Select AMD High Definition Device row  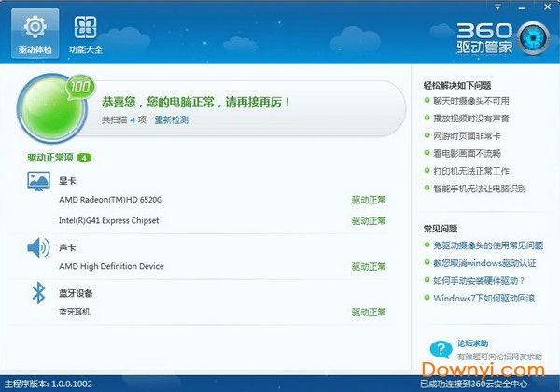coord(111,267)
